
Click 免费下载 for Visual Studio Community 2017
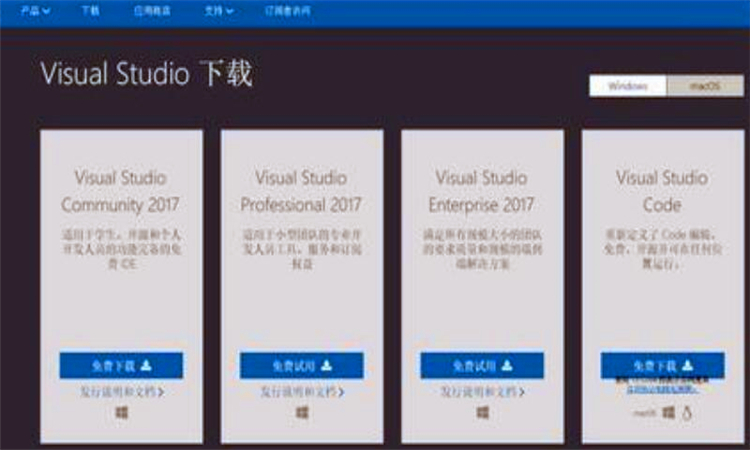pos(121,366)
